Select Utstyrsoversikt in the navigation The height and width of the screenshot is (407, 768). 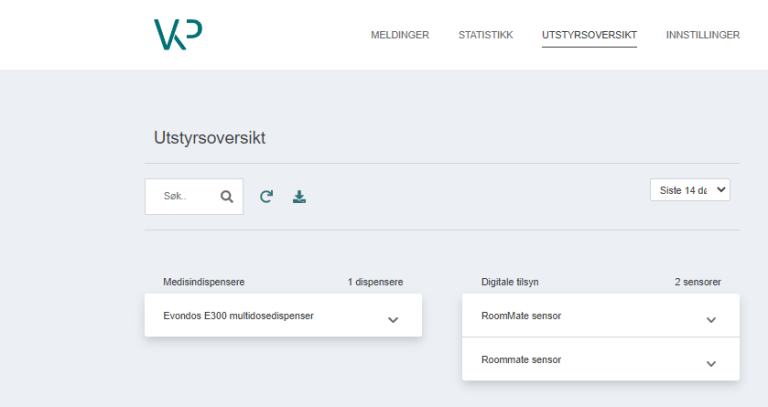coord(589,35)
